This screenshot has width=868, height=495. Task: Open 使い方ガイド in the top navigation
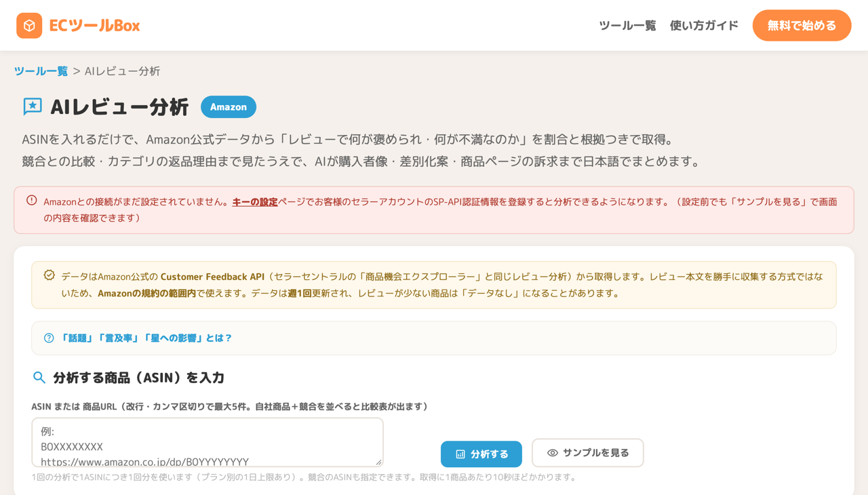click(x=704, y=26)
